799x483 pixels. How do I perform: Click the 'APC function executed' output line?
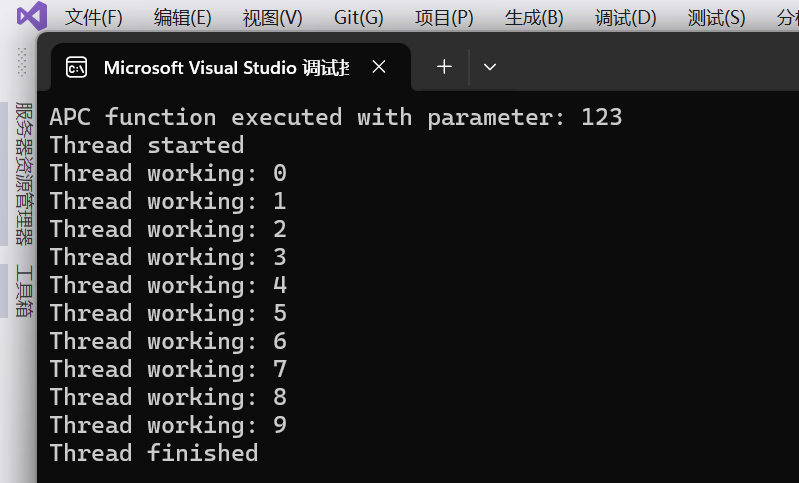336,117
